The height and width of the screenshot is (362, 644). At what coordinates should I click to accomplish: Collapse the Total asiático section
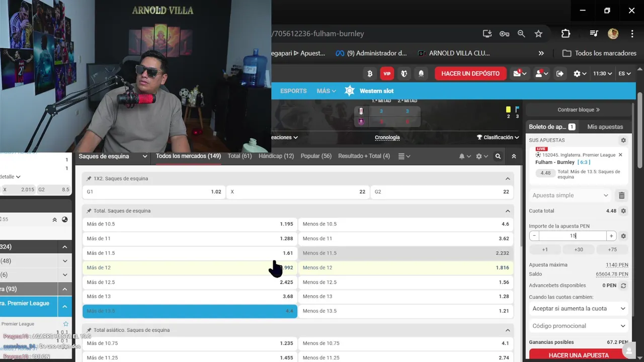tap(508, 330)
